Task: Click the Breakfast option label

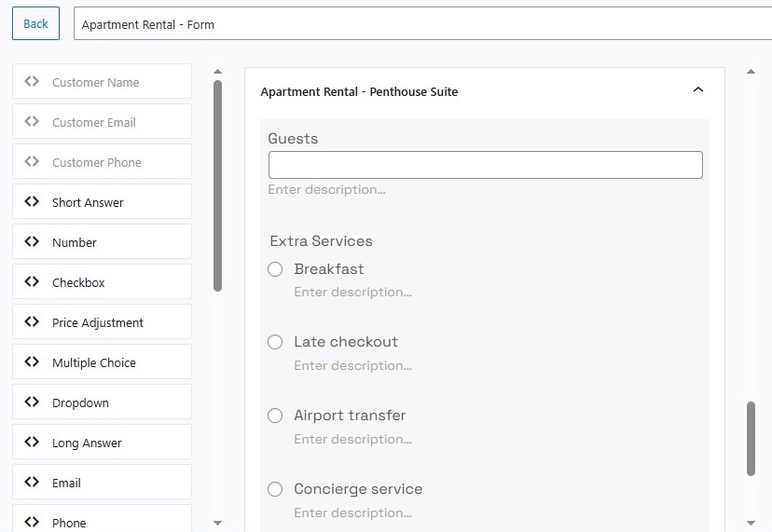Action: tap(329, 269)
